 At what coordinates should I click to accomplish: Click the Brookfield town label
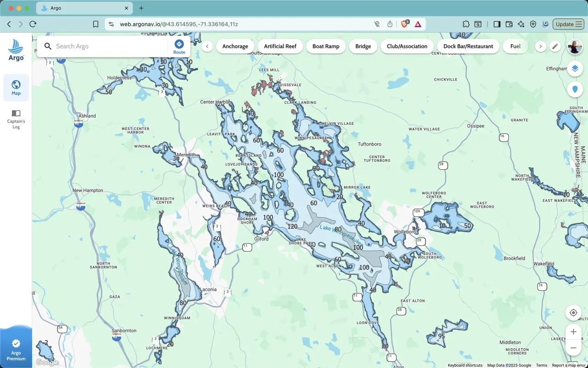514,259
